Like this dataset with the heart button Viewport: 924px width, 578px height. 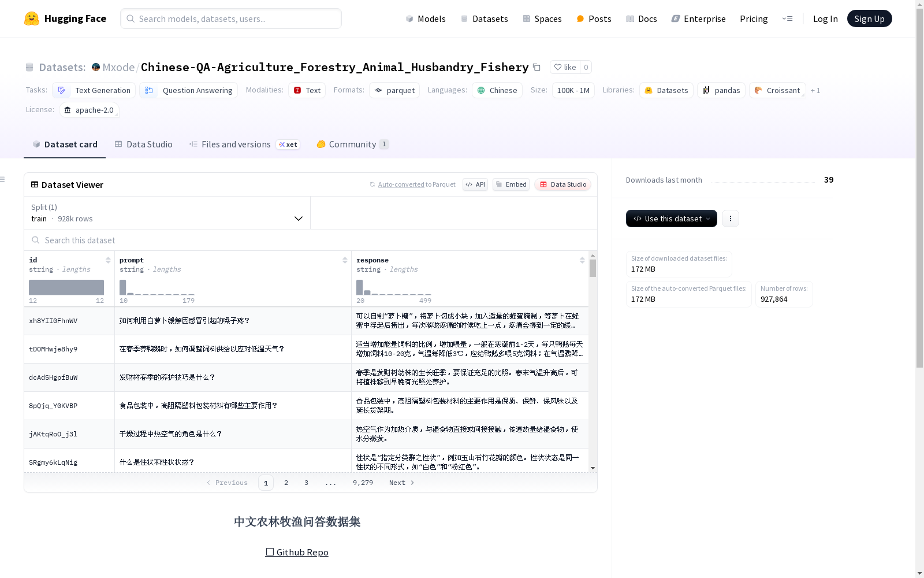click(x=565, y=67)
